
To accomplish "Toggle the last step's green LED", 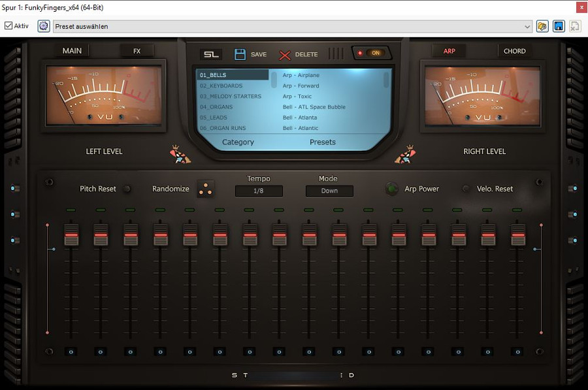I will 517,210.
